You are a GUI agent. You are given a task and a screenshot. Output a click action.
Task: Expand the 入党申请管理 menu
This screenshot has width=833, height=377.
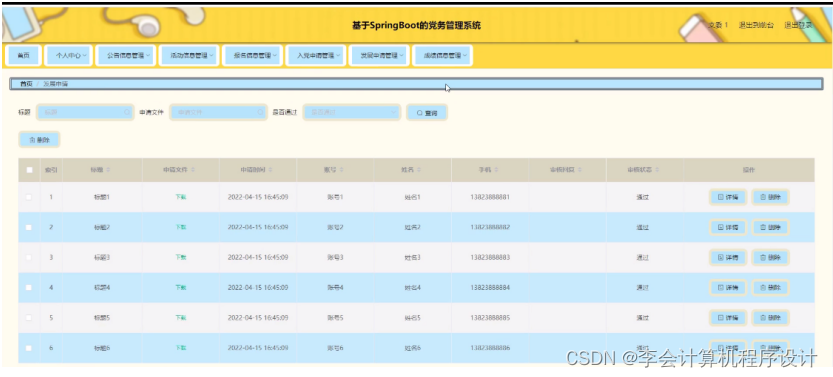click(x=316, y=55)
